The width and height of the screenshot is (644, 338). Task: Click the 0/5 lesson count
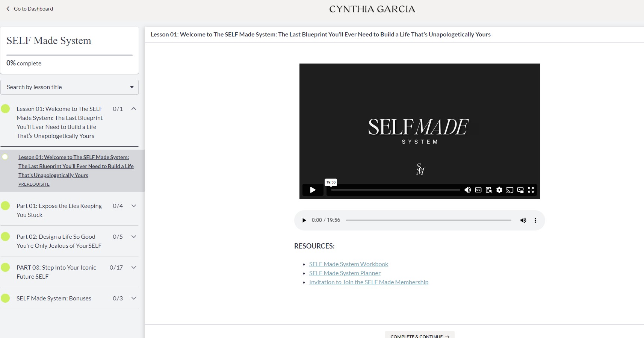118,236
